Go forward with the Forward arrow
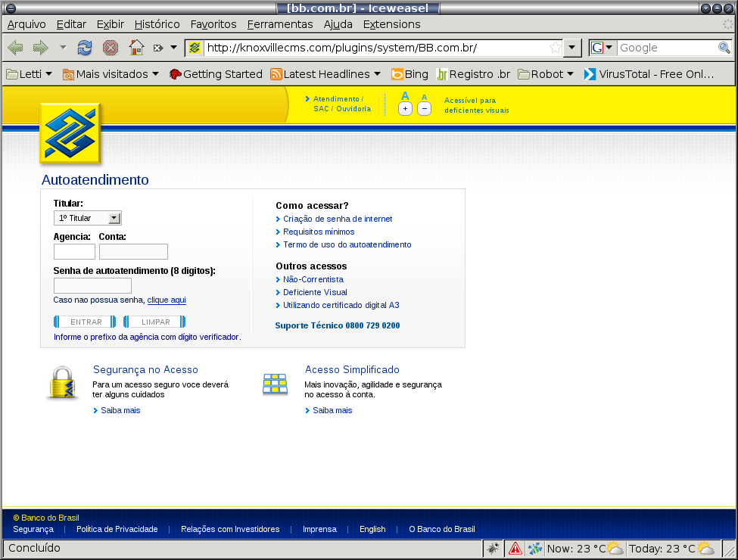This screenshot has height=560, width=738. [41, 48]
